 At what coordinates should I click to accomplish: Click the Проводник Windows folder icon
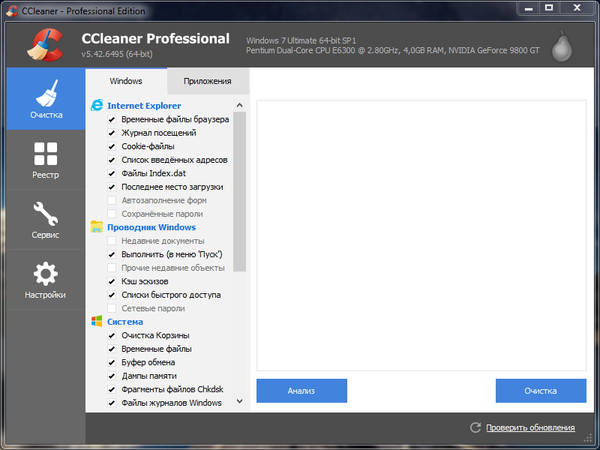pyautogui.click(x=97, y=227)
